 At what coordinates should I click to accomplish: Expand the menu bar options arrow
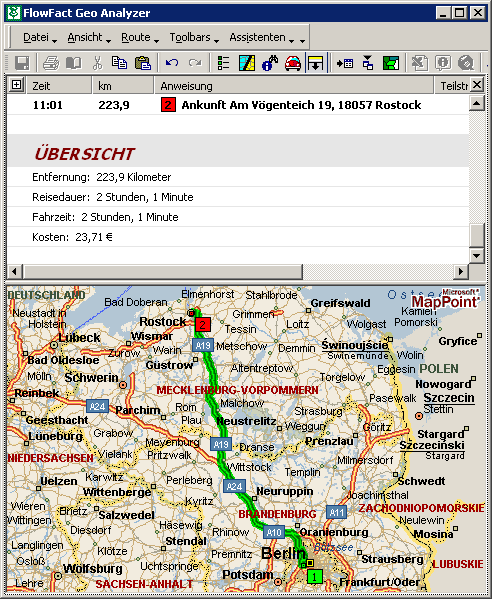(302, 40)
